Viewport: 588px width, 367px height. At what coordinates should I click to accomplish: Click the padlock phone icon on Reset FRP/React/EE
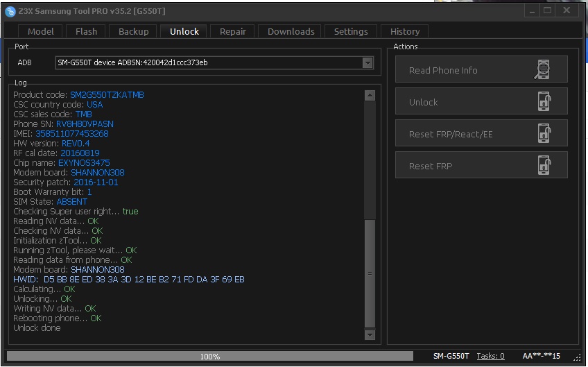point(544,133)
